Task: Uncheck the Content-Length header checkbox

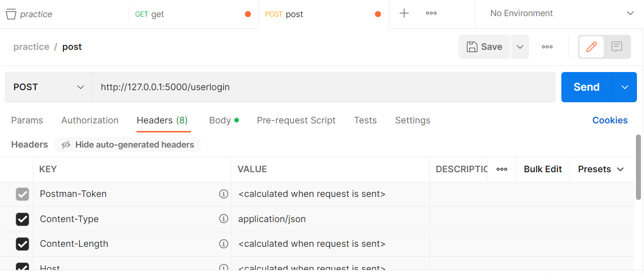Action: click(x=22, y=244)
